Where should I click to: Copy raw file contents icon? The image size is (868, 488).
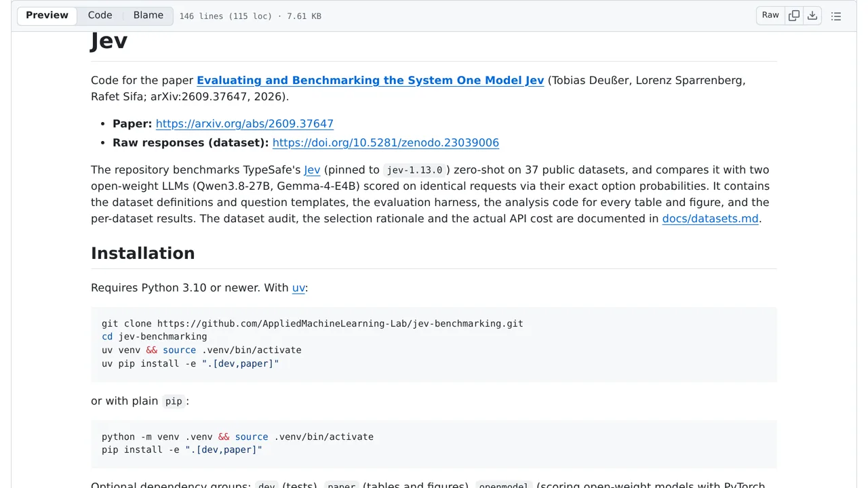tap(793, 16)
